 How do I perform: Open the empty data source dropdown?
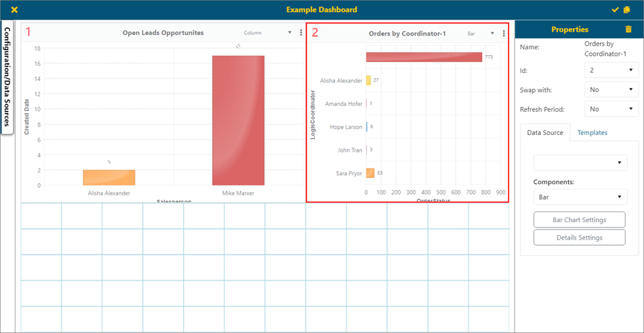coord(580,163)
